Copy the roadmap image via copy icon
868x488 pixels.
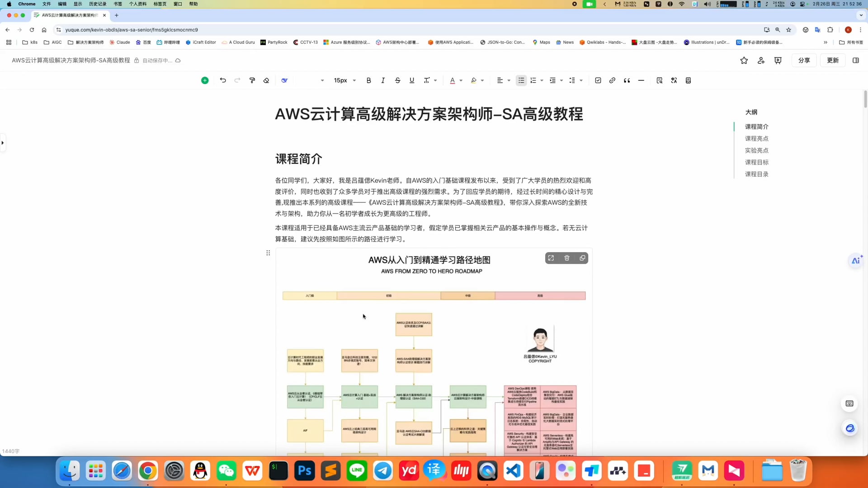[582, 258]
